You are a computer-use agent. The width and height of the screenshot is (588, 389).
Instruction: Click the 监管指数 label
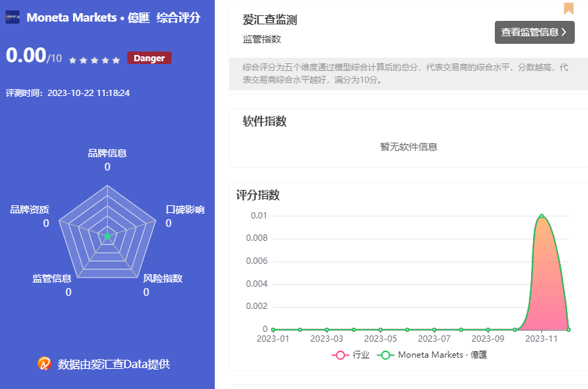pyautogui.click(x=262, y=39)
